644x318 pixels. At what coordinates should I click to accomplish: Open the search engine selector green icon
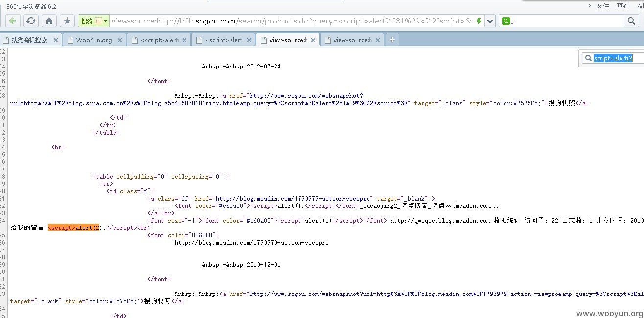point(507,21)
